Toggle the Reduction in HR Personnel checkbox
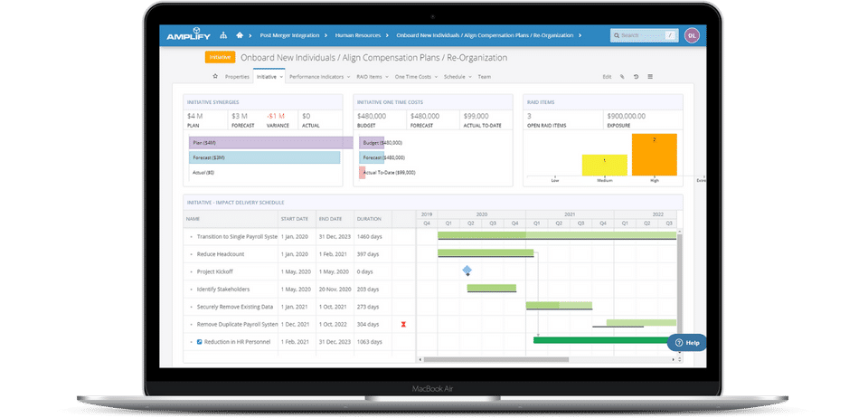Screen dimensions: 868x418 (x=199, y=342)
